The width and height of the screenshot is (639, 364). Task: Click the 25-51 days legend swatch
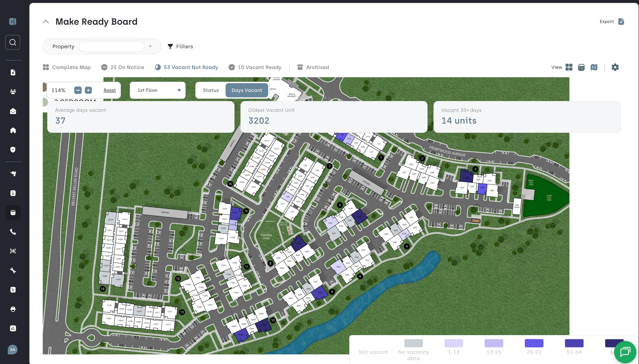[x=534, y=343]
